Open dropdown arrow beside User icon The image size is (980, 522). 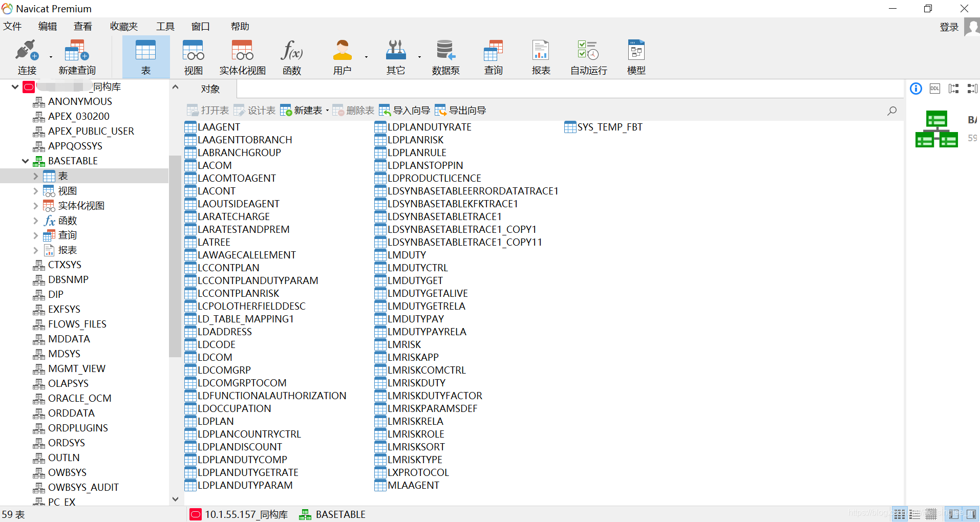point(366,57)
